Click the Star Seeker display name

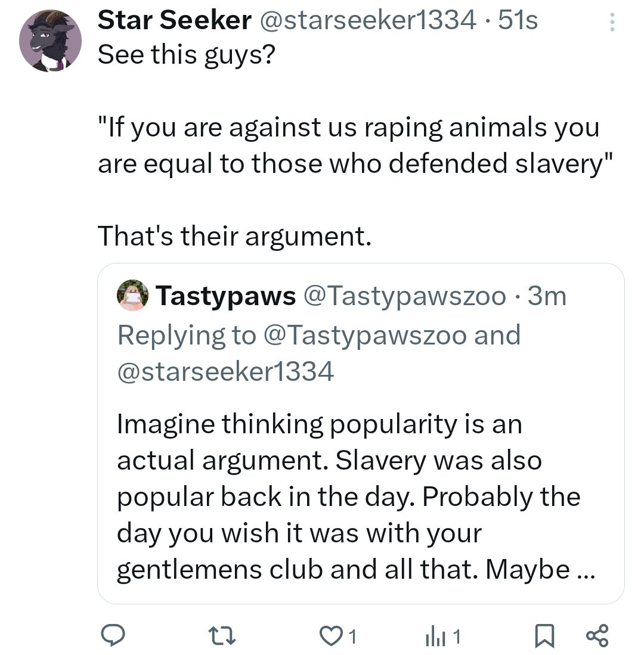coord(174,21)
